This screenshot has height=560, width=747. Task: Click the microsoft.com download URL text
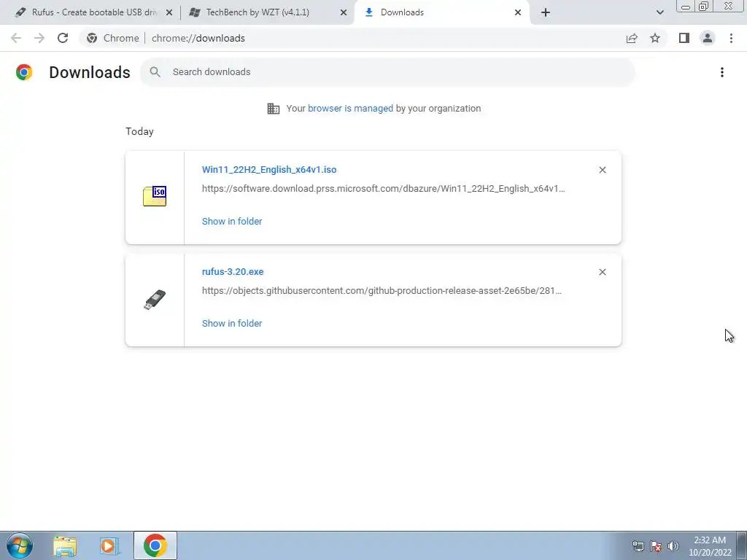(383, 189)
